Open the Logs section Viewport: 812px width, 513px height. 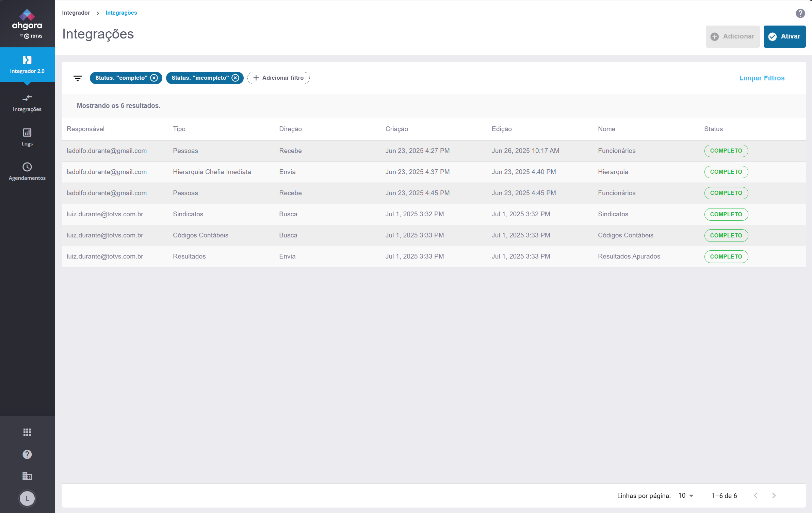(27, 137)
